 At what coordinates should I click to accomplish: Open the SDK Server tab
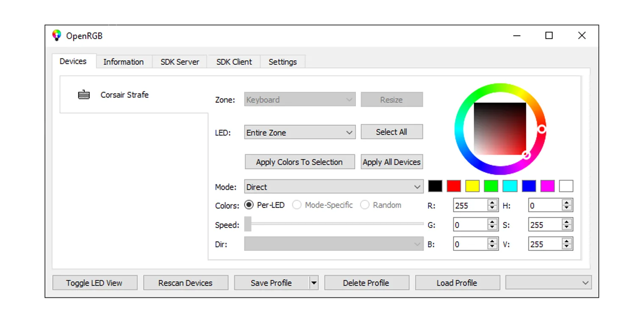tap(180, 62)
